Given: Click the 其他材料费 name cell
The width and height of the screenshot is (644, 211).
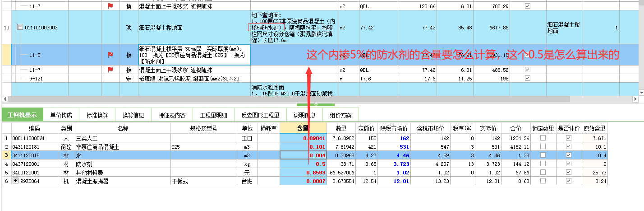Looking at the screenshot, I should click(123, 172).
